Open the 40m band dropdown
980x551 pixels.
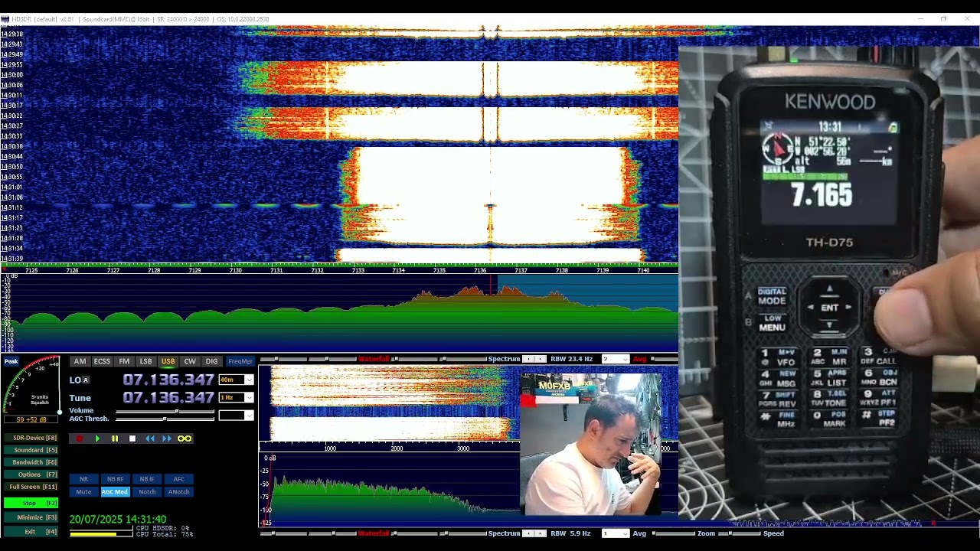236,380
